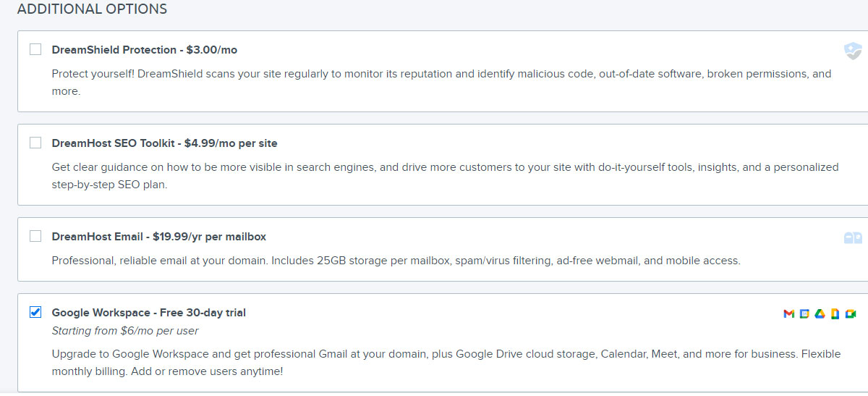Click the description starting 'Professional, reliable email'
This screenshot has width=868, height=396.
click(x=396, y=261)
